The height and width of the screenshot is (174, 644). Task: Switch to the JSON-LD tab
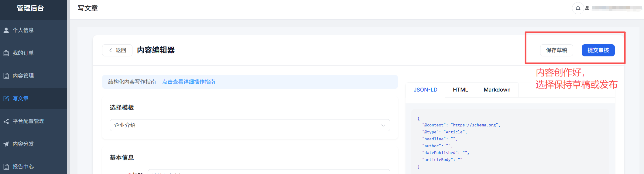pos(425,90)
